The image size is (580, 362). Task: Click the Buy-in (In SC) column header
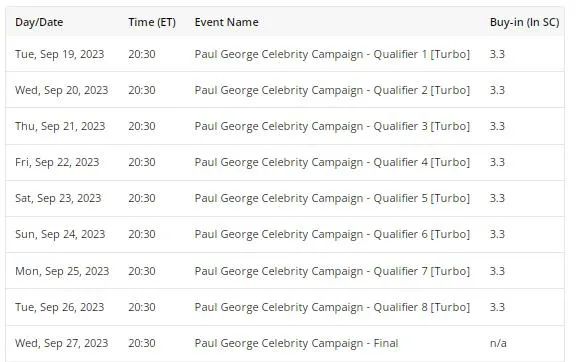coord(525,22)
